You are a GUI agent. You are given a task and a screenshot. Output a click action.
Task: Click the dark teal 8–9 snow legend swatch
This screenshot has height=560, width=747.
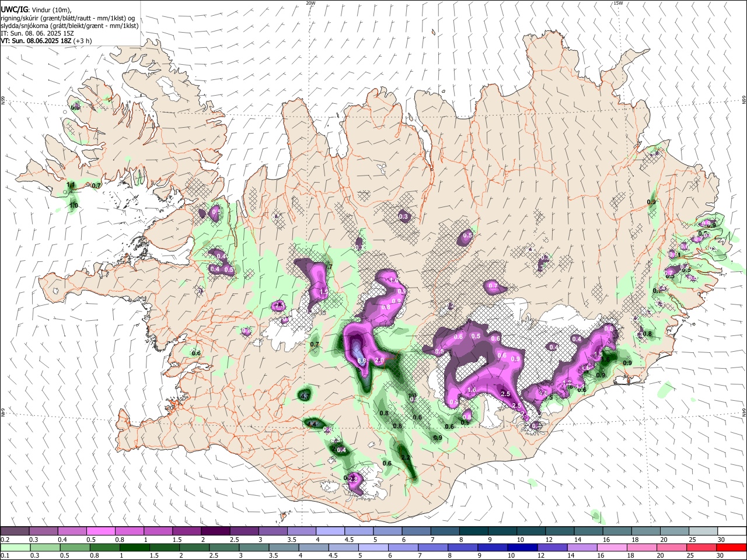click(x=473, y=531)
